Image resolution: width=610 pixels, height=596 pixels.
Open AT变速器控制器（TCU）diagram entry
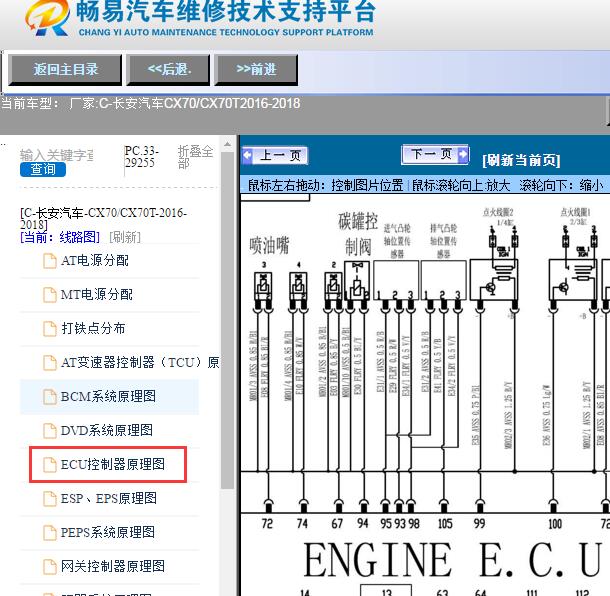pos(140,363)
